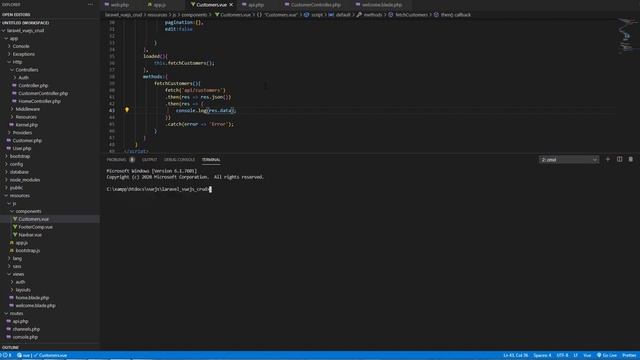
Task: Open home.blade.php in the views folder
Action: pyautogui.click(x=32, y=298)
